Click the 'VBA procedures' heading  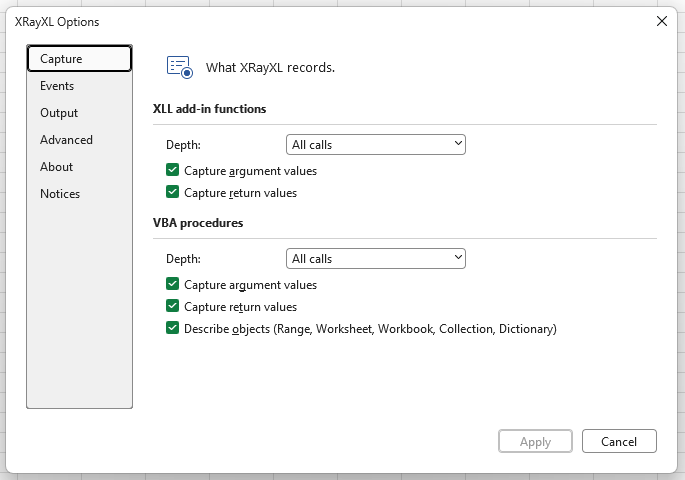pyautogui.click(x=198, y=223)
